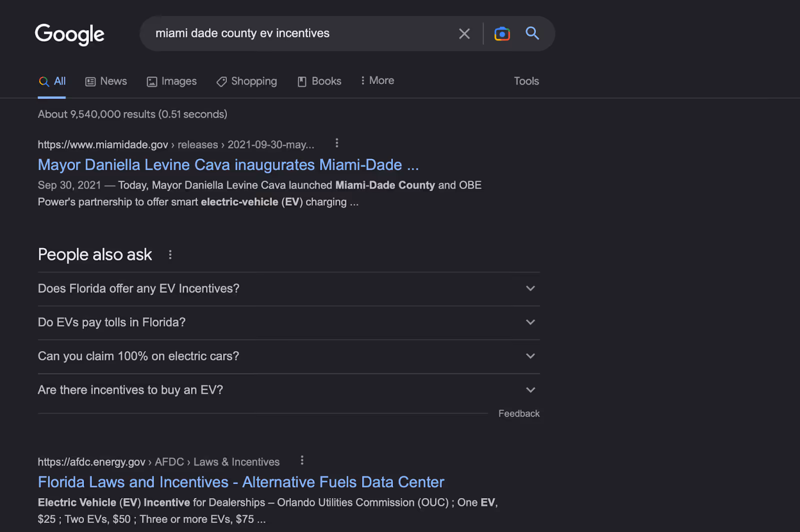Expand 'Can you claim 100% on electric cars?'
Screen dimensions: 800x532
click(289, 356)
